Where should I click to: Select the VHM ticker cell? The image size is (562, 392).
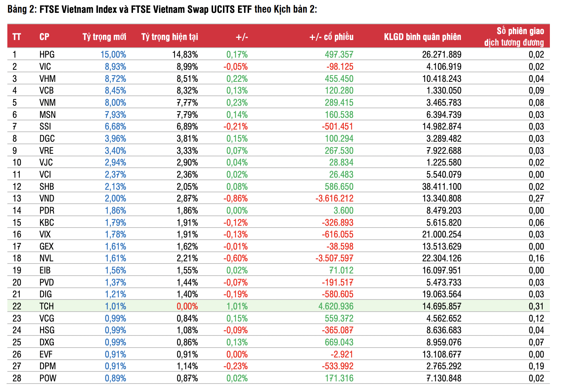(47, 79)
